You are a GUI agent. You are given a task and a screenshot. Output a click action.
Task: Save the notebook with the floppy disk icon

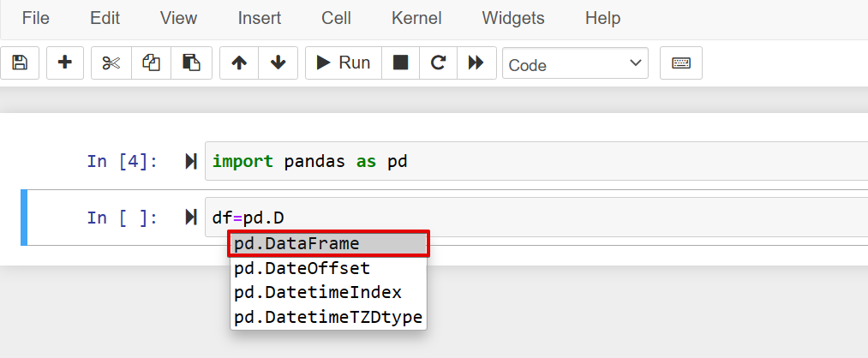[20, 63]
